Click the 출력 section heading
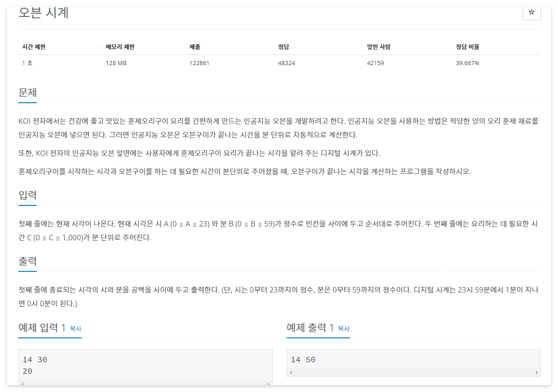The image size is (558, 392). pos(28,261)
